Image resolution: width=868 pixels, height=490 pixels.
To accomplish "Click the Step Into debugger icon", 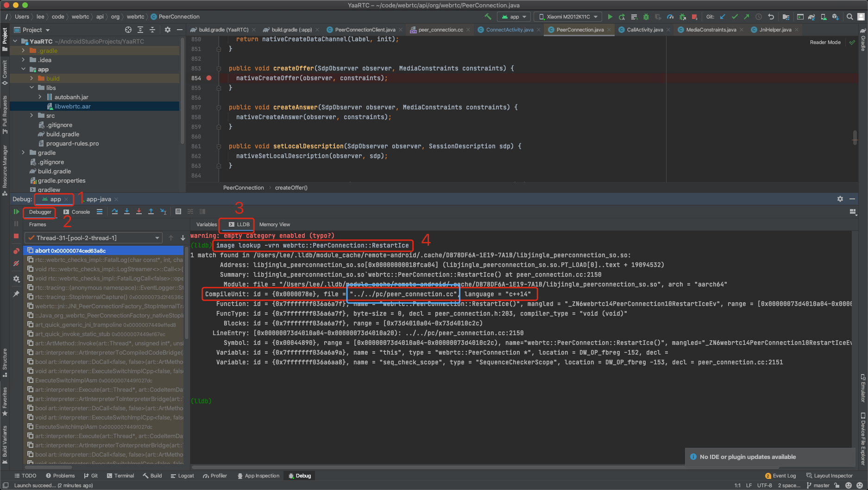I will [x=127, y=212].
